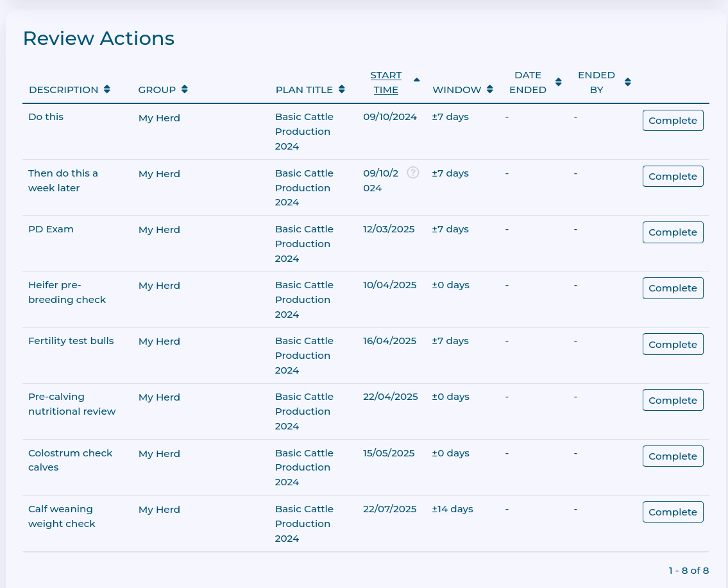Complete the 'Do this' action
The width and height of the screenshot is (728, 588).
tap(673, 121)
